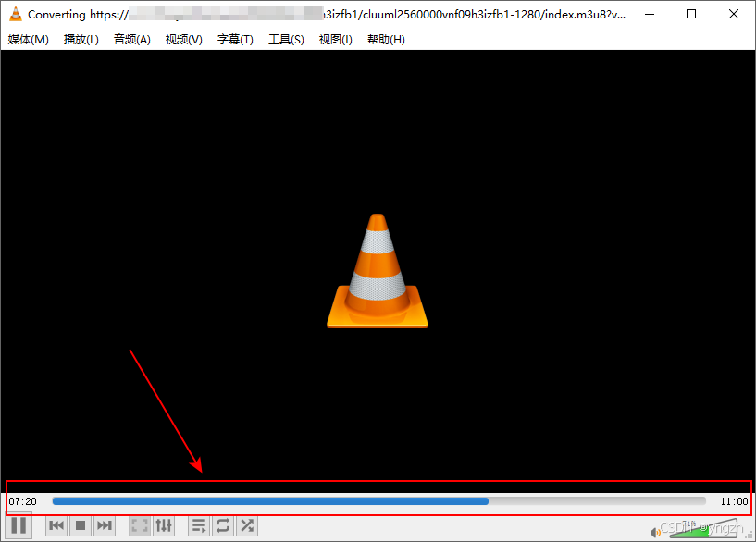Open the 工具(S) menu
Viewport: 756px width, 542px height.
[x=287, y=40]
